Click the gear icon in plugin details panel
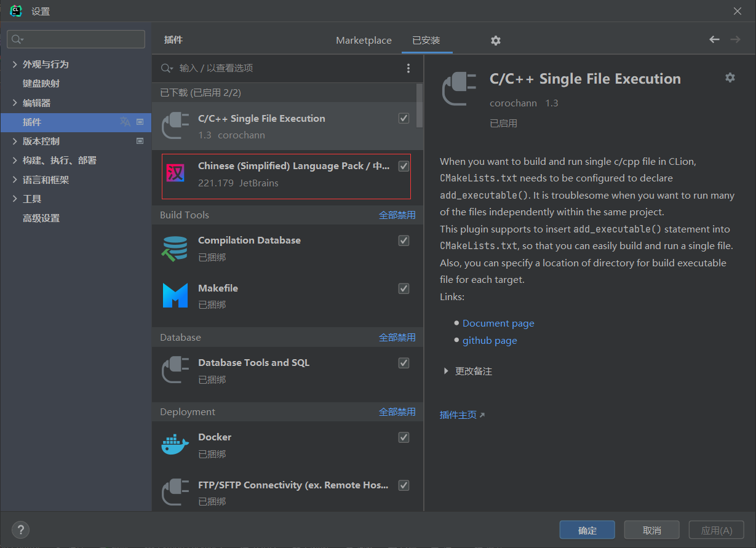This screenshot has width=756, height=548. (x=730, y=77)
